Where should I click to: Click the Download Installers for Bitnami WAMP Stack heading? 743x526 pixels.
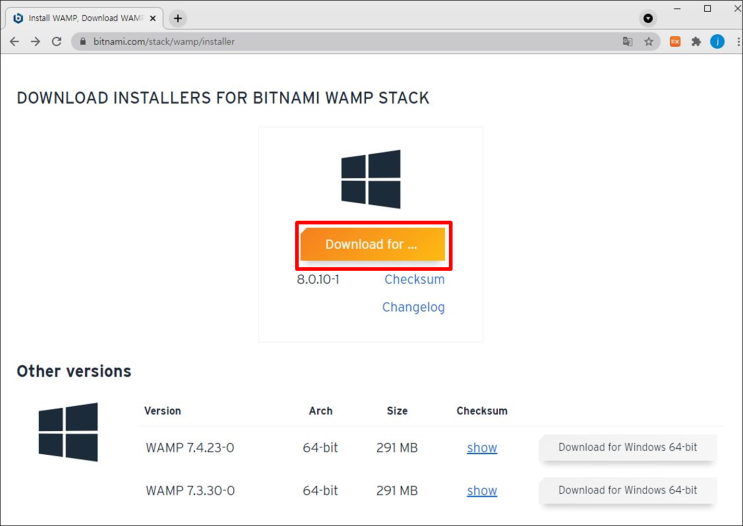(223, 98)
